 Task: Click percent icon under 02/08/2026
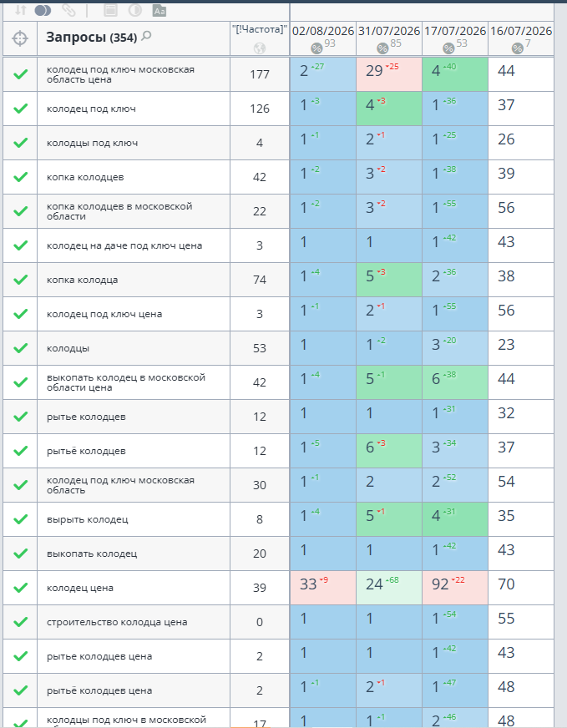coord(316,48)
